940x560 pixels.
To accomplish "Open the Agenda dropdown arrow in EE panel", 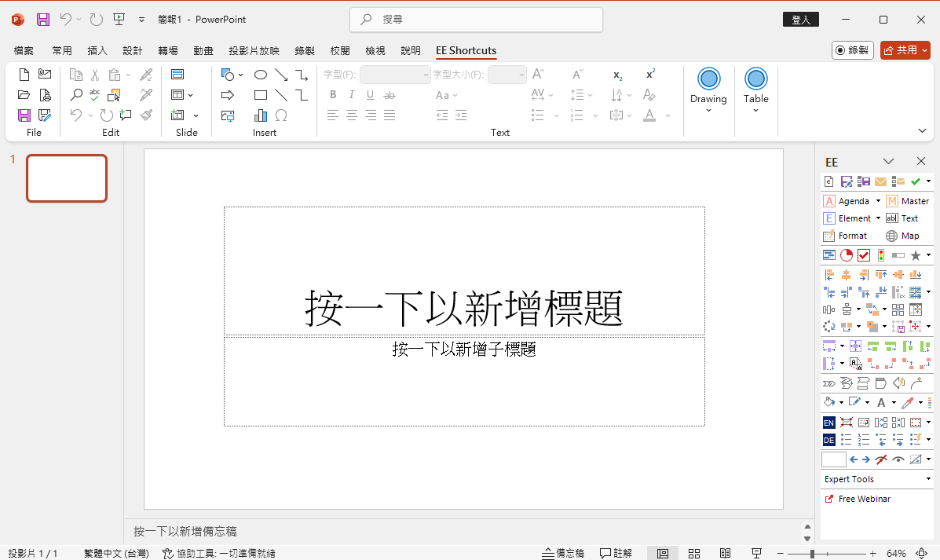I will coord(878,201).
